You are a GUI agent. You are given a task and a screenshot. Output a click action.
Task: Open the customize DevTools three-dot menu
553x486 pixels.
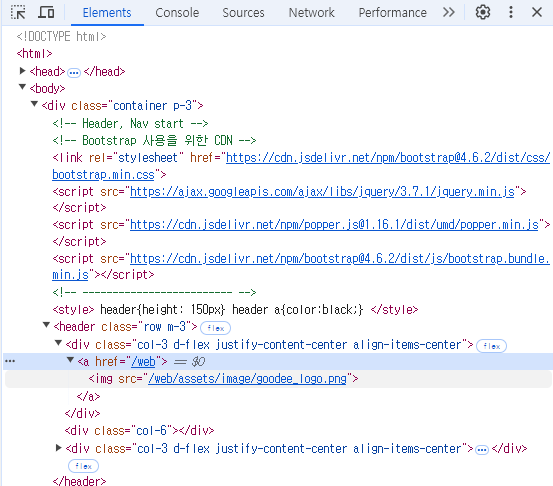click(511, 13)
